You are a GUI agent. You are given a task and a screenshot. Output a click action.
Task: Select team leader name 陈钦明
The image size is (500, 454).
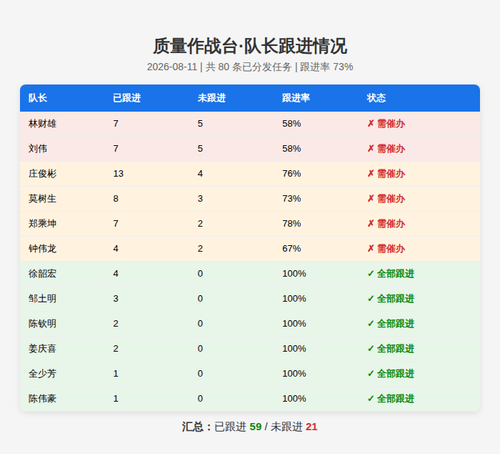[x=42, y=324]
